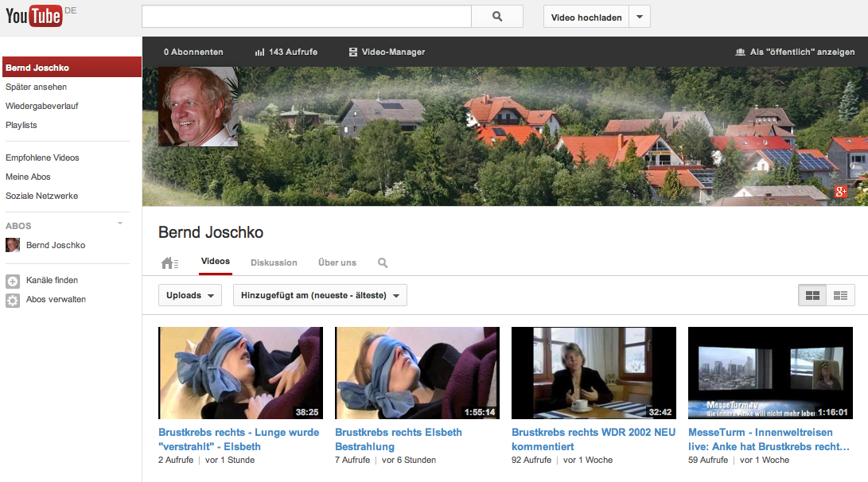The image size is (868, 482).
Task: Switch to list view layout
Action: coord(840,295)
